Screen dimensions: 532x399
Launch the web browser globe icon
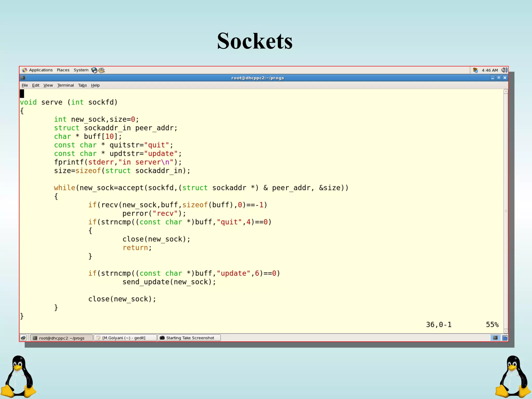point(94,70)
